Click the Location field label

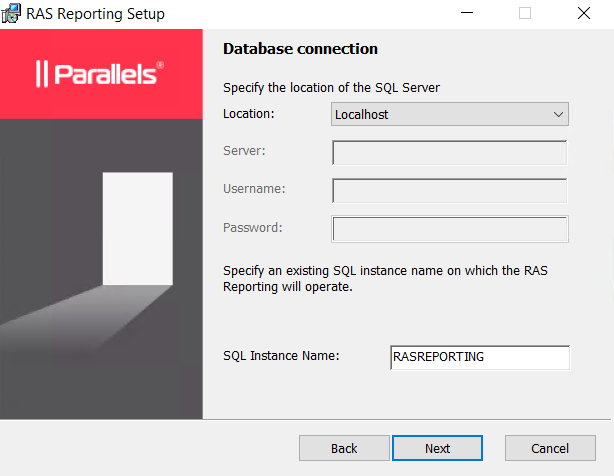point(249,114)
